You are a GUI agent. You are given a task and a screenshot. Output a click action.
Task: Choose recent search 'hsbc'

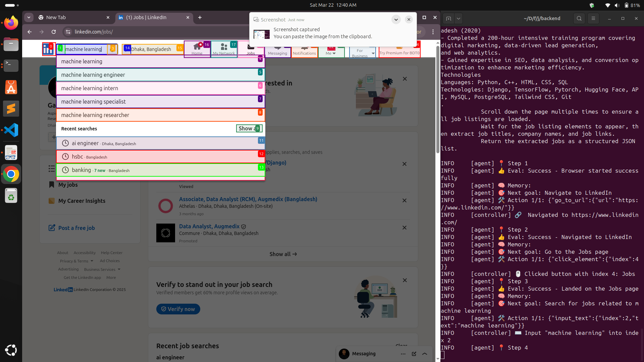click(161, 157)
